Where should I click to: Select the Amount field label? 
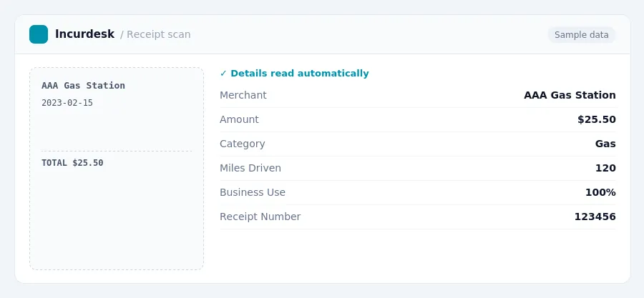coord(239,119)
